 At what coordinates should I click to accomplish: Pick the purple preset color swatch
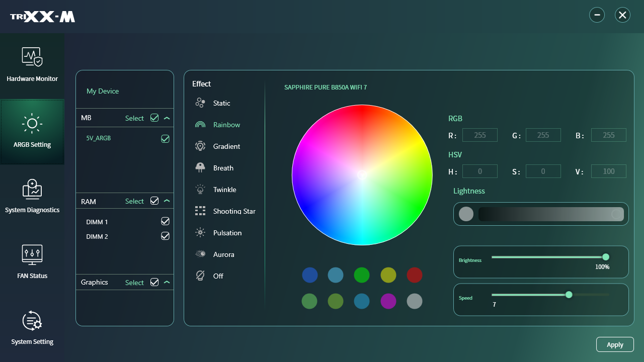pyautogui.click(x=388, y=301)
